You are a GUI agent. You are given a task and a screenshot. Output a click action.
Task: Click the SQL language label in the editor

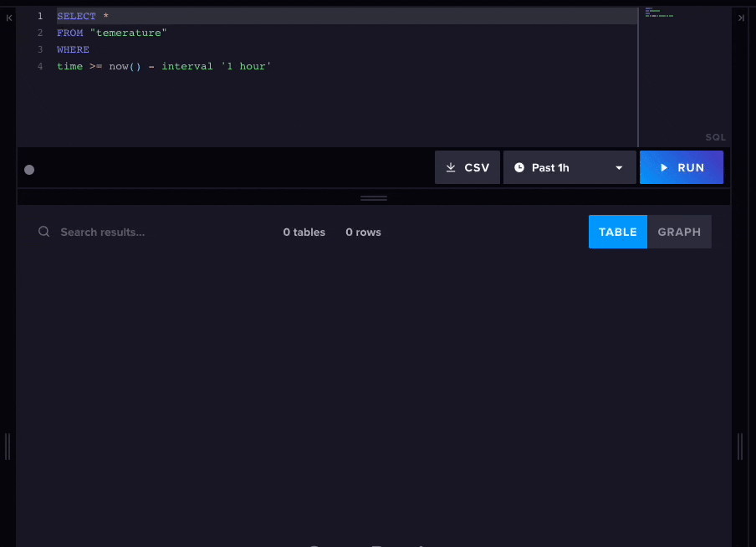[x=715, y=136]
